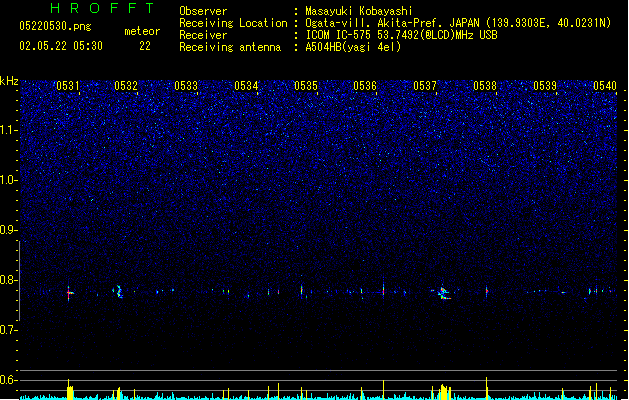629x400 pixels.
Task: Click the 0536 time marker
Action: click(365, 86)
